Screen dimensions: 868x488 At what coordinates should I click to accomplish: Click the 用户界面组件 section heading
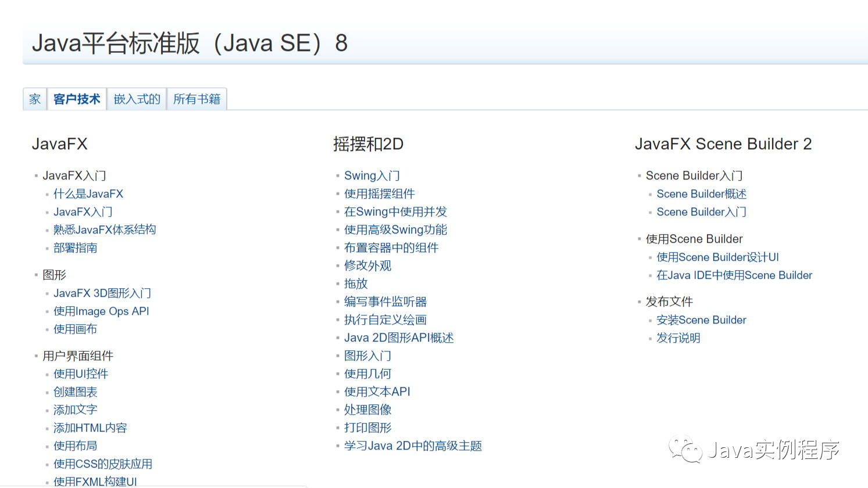[78, 356]
